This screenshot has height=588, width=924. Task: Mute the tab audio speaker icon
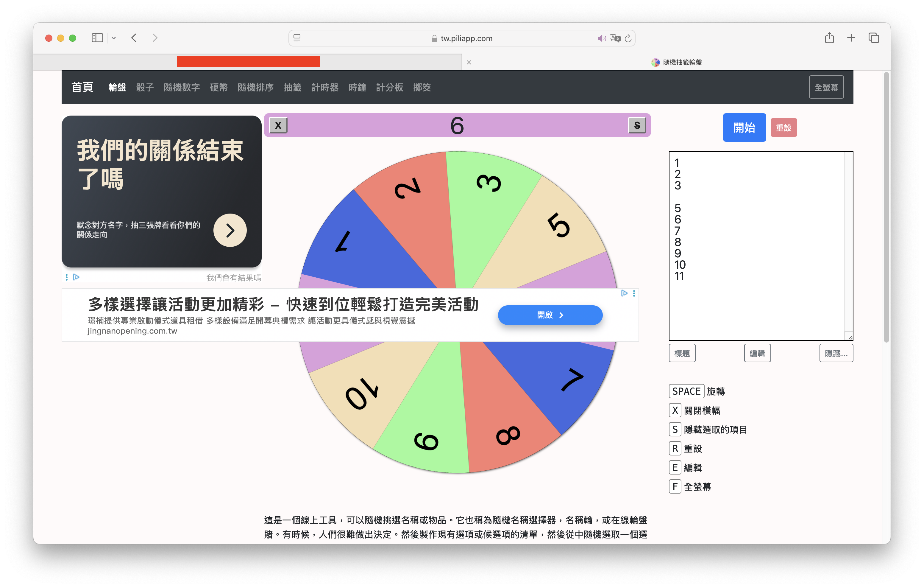pos(601,38)
